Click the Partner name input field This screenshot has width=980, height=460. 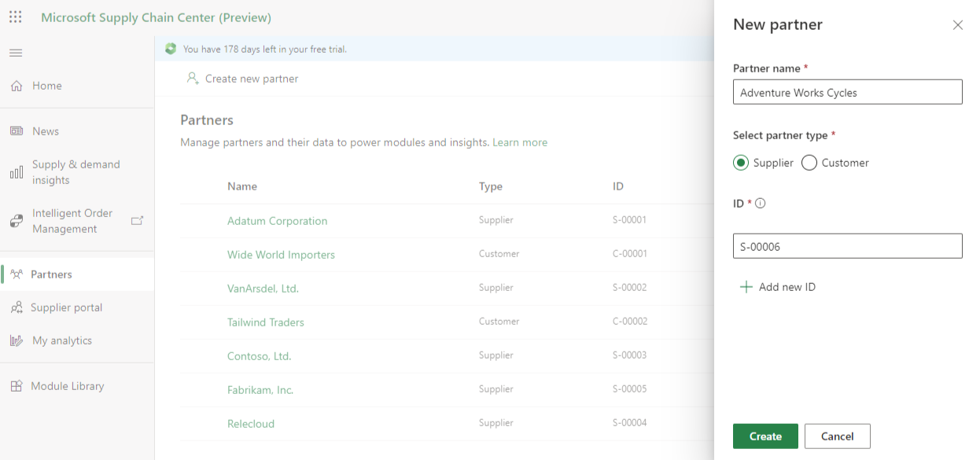click(848, 92)
